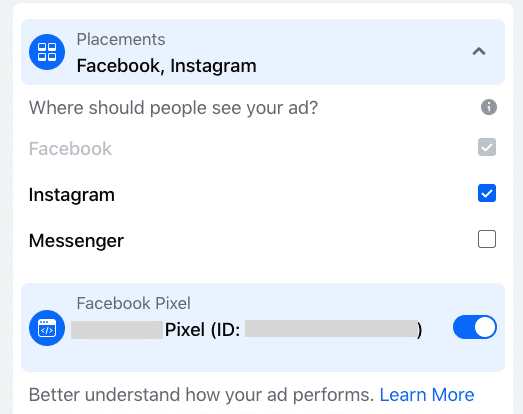Uncheck the Instagram placement checkbox
This screenshot has width=523, height=414.
(x=487, y=193)
